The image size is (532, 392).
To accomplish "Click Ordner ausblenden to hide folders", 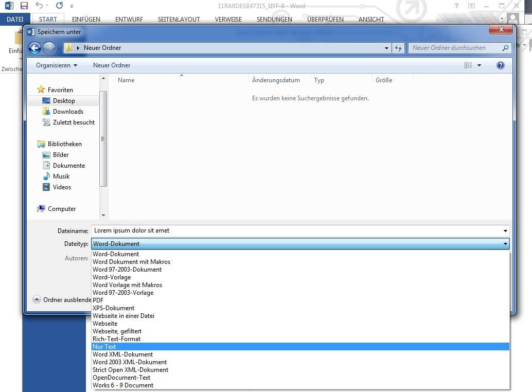I will click(x=62, y=300).
